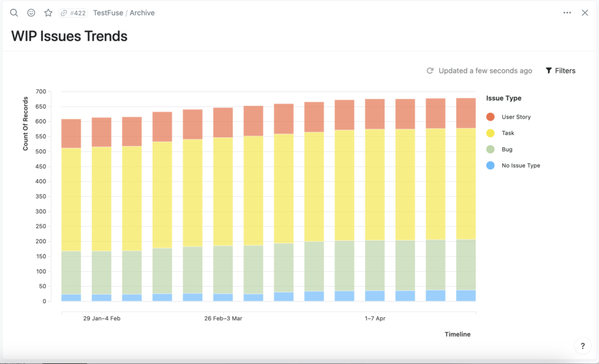Star this report as favorite

(48, 13)
